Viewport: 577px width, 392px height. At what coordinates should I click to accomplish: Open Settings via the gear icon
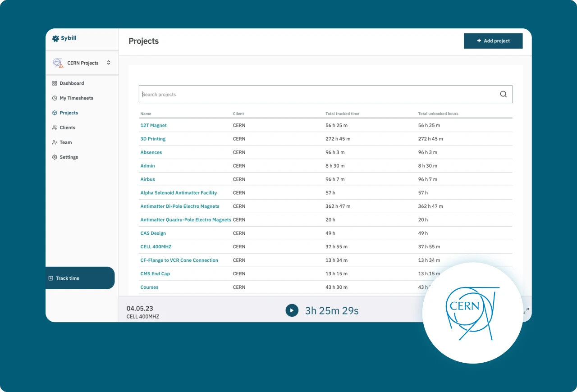pos(55,157)
